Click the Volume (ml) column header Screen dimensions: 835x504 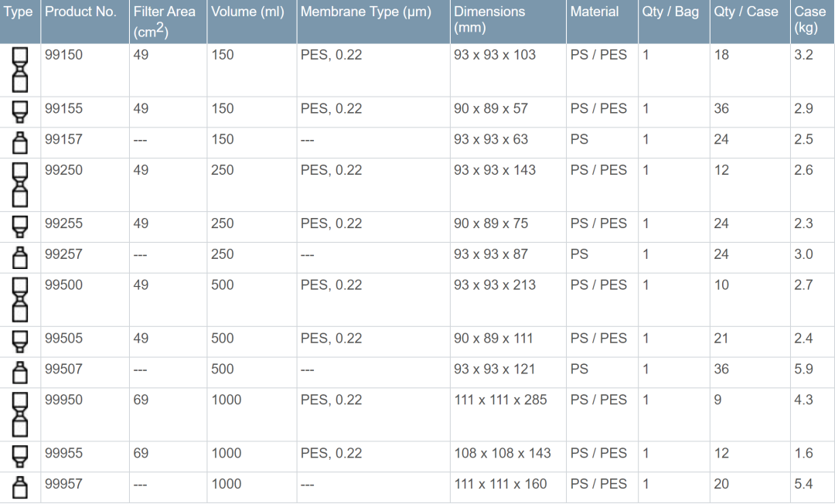pyautogui.click(x=251, y=22)
